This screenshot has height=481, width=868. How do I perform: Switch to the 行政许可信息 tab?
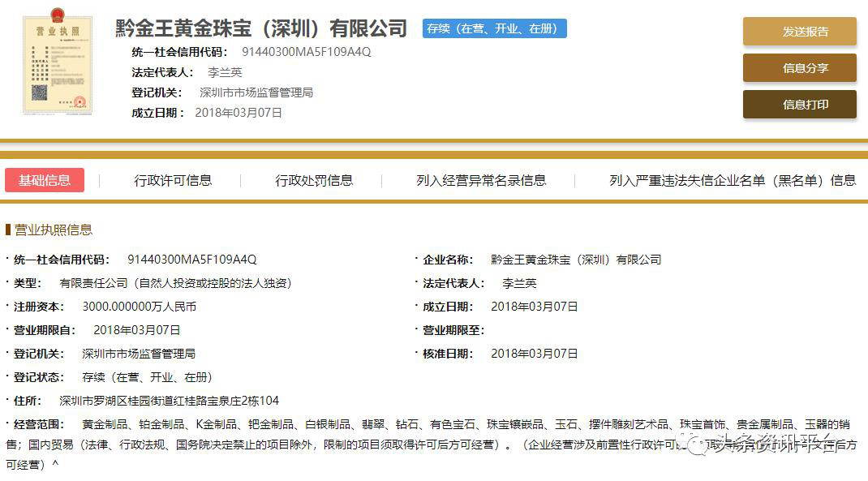point(173,180)
